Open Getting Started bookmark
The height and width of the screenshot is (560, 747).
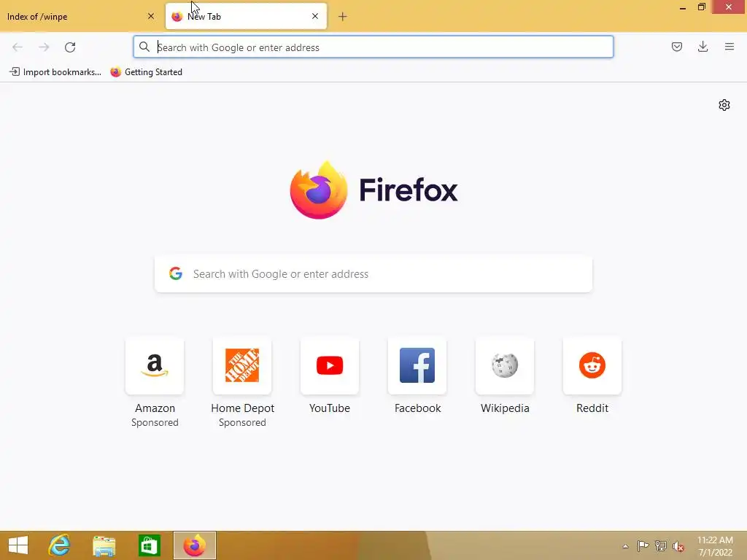pyautogui.click(x=146, y=72)
